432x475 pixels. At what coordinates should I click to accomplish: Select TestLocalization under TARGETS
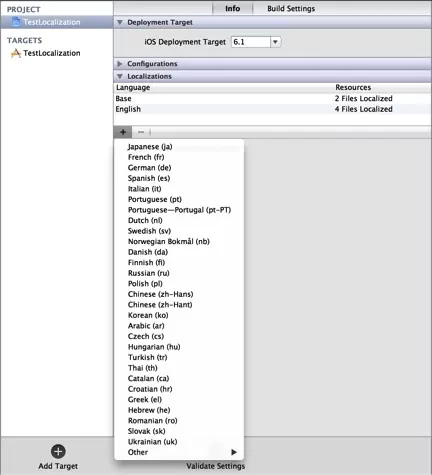[x=52, y=53]
